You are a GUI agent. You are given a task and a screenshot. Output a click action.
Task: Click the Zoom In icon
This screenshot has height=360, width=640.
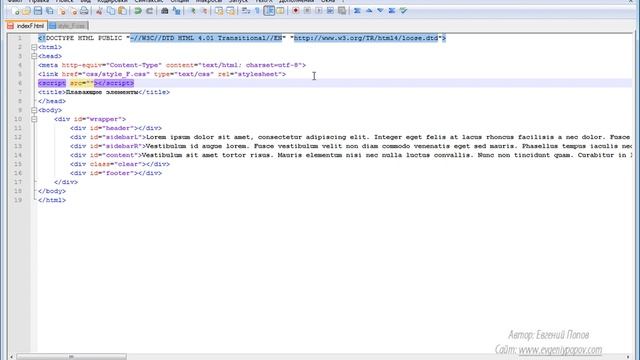pos(192,11)
